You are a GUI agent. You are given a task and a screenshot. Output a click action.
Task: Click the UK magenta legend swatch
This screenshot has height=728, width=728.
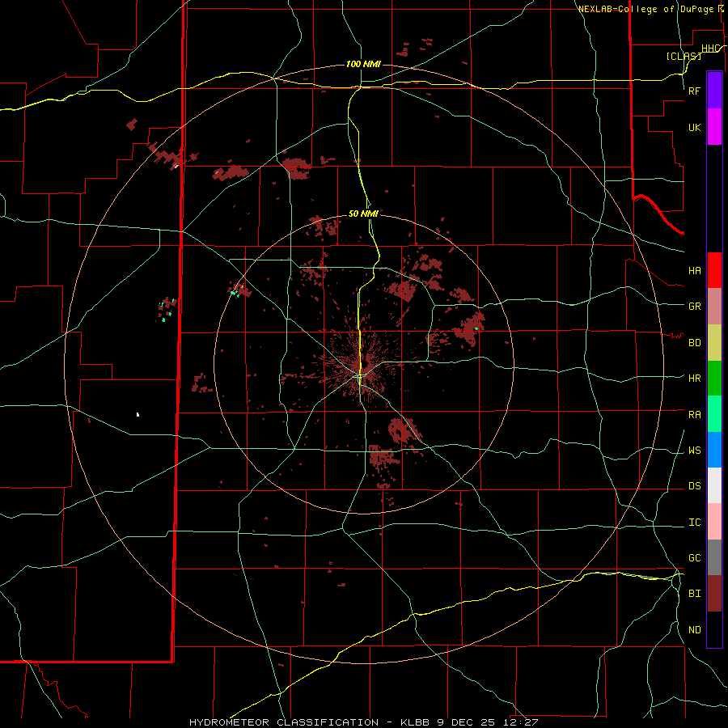(x=714, y=127)
